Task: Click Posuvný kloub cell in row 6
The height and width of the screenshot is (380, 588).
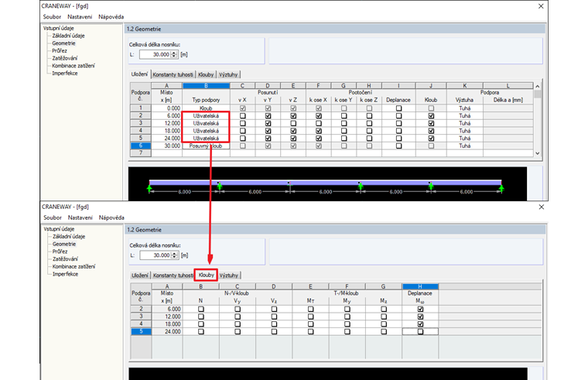Action: pos(206,146)
